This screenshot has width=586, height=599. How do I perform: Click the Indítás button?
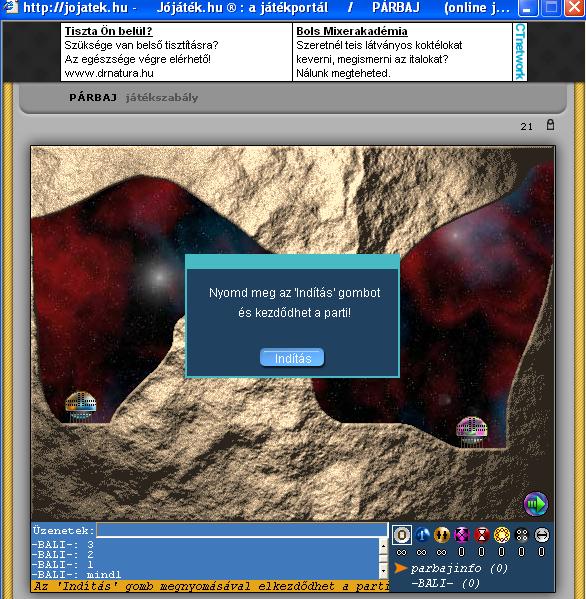(292, 358)
